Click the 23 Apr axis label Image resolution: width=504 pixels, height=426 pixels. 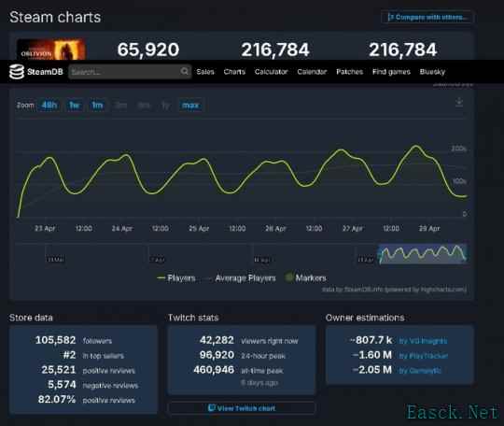[x=45, y=229]
